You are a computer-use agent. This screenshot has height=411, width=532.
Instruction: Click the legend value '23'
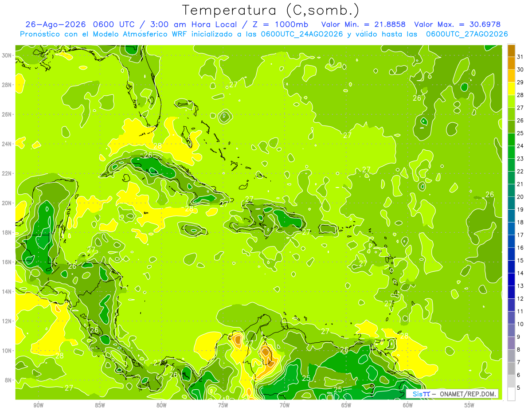pyautogui.click(x=520, y=159)
